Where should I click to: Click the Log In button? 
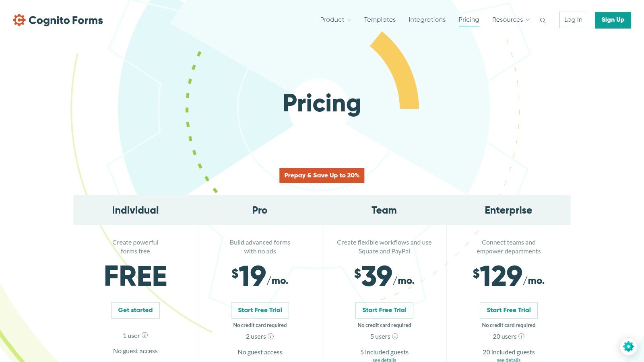tap(573, 20)
